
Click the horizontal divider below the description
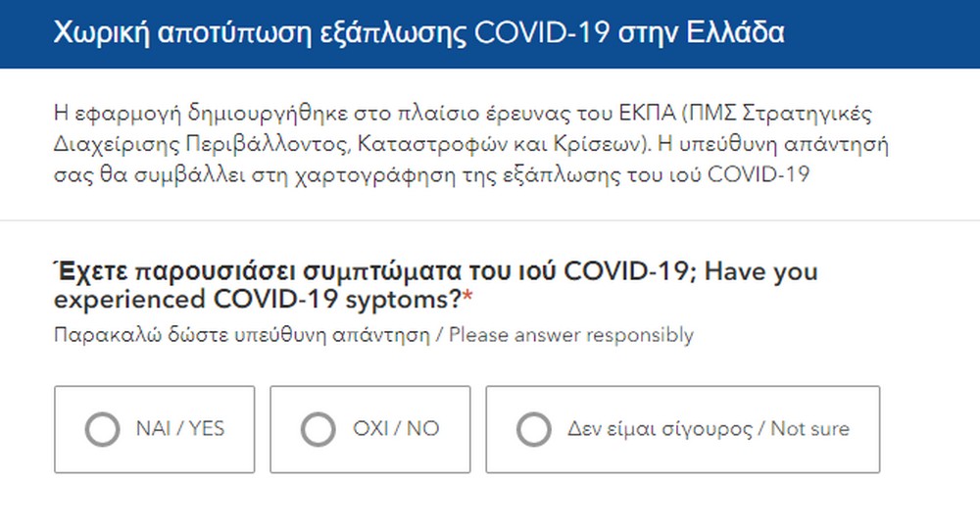[490, 220]
